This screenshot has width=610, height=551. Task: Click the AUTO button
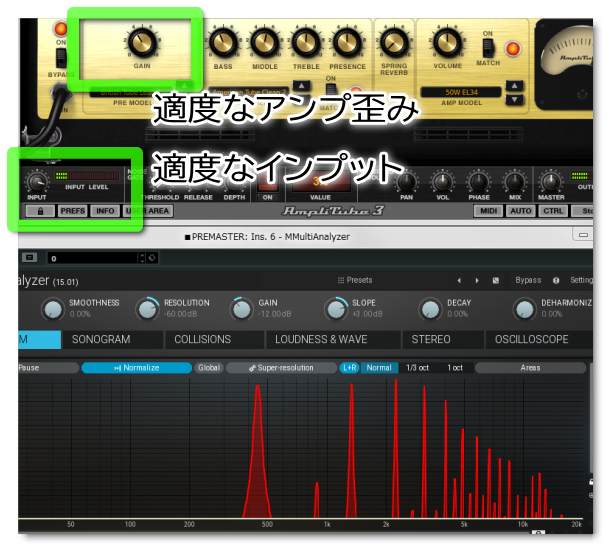point(521,211)
